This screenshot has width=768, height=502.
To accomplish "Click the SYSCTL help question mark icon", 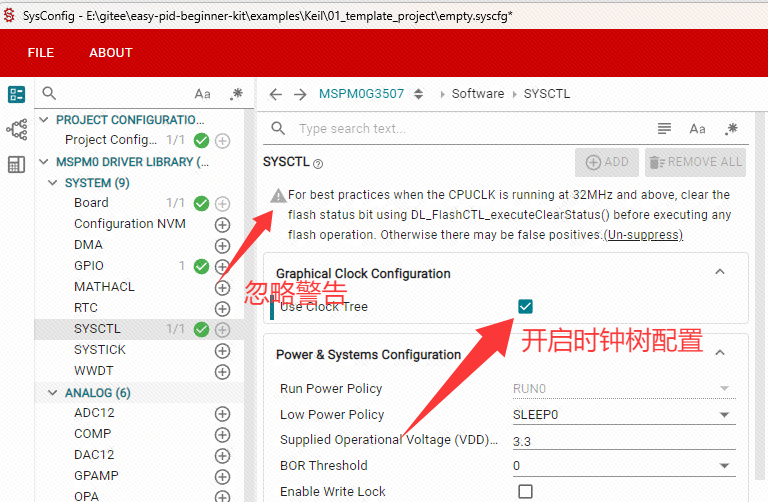I will (318, 163).
